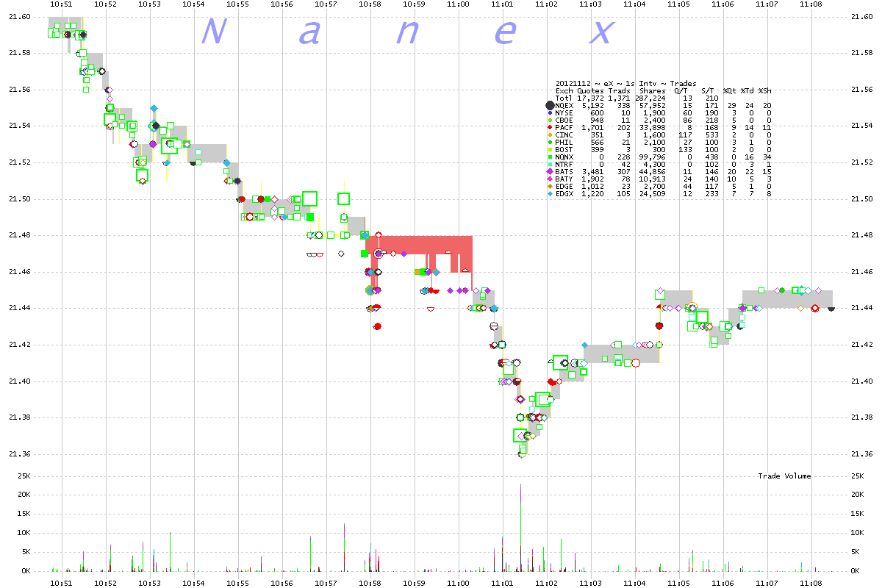Click the 11:04 label on bottom time axis

634,583
